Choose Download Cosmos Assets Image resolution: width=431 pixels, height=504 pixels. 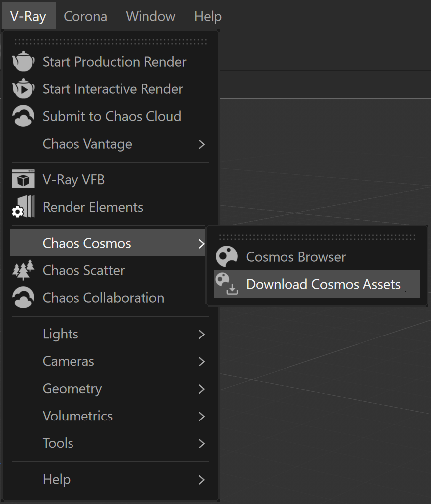(x=316, y=284)
